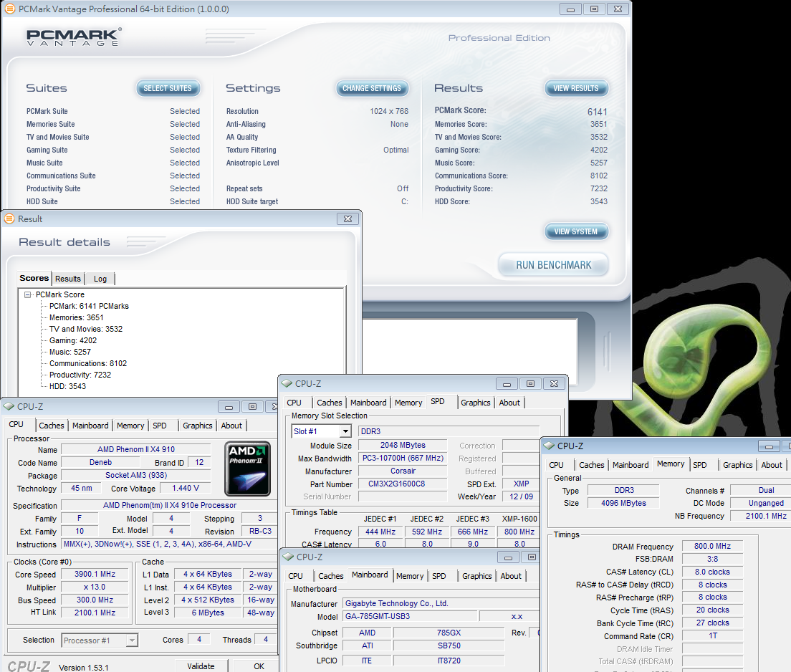Open Graphics tab in CPU-Z SPD window

click(x=475, y=403)
